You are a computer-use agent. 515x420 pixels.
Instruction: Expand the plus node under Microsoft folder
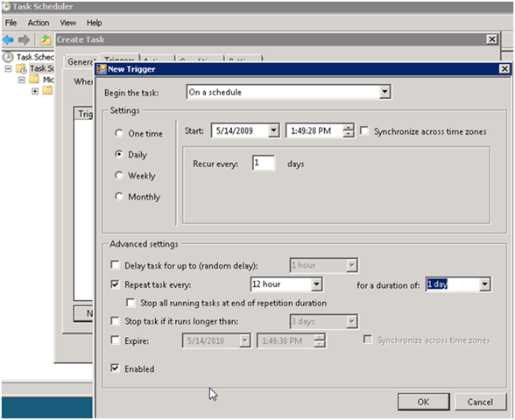tap(35, 91)
